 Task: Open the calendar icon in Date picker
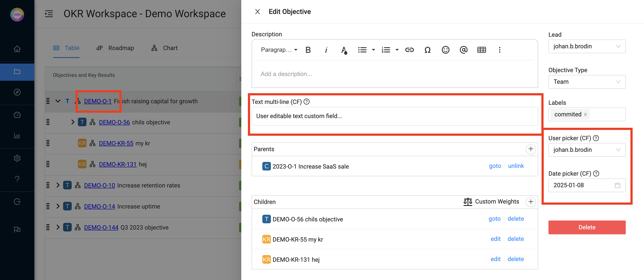tap(617, 185)
